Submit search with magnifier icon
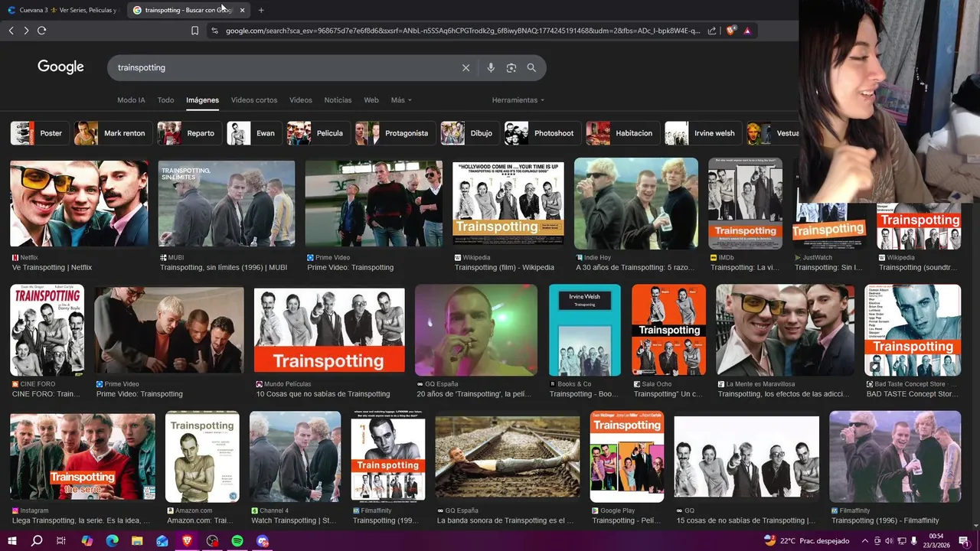 coord(531,67)
